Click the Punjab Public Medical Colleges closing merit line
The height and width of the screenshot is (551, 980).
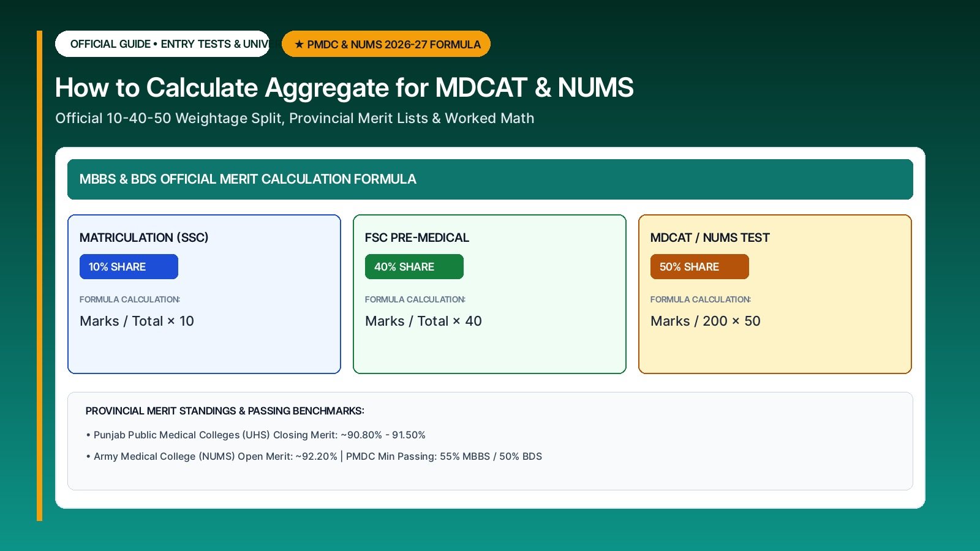click(256, 435)
